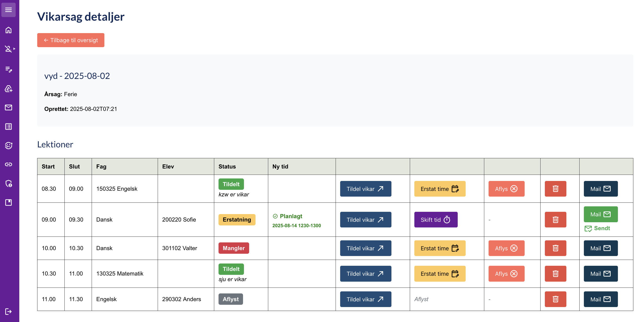
Task: Click the link chain sidebar icon
Action: pyautogui.click(x=8, y=164)
